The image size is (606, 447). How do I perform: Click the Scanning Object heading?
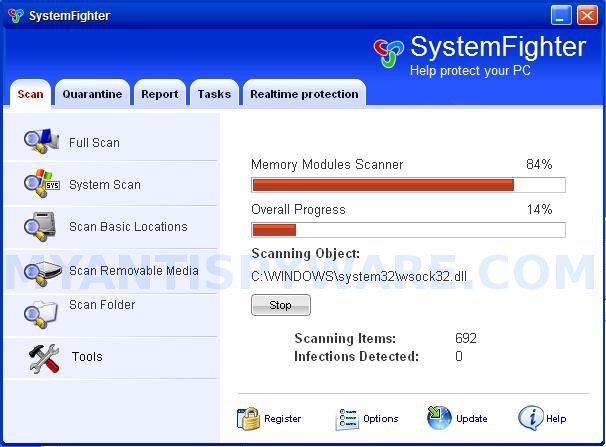(x=306, y=253)
